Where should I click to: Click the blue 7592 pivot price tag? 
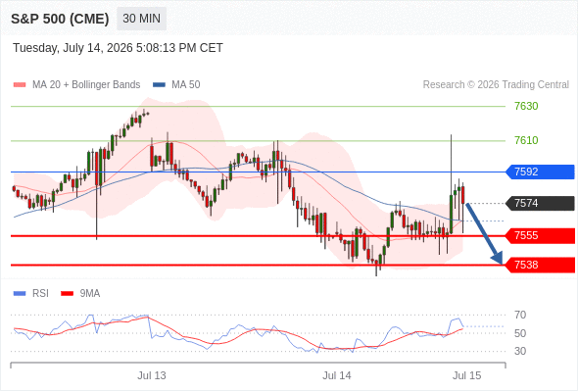point(540,171)
